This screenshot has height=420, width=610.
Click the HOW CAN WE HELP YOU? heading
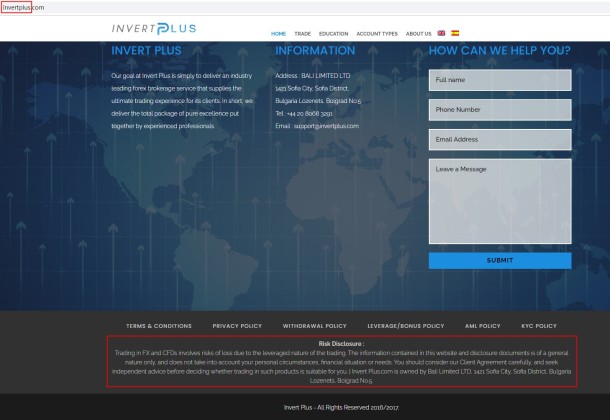pos(500,51)
